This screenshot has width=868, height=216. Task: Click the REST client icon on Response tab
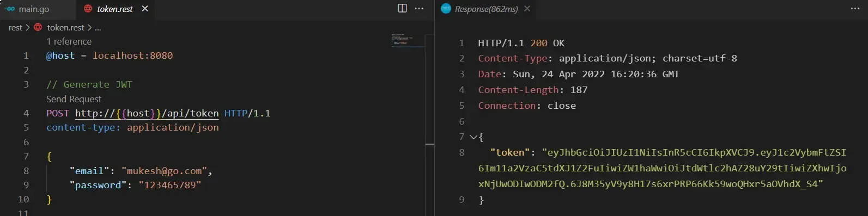coord(446,9)
